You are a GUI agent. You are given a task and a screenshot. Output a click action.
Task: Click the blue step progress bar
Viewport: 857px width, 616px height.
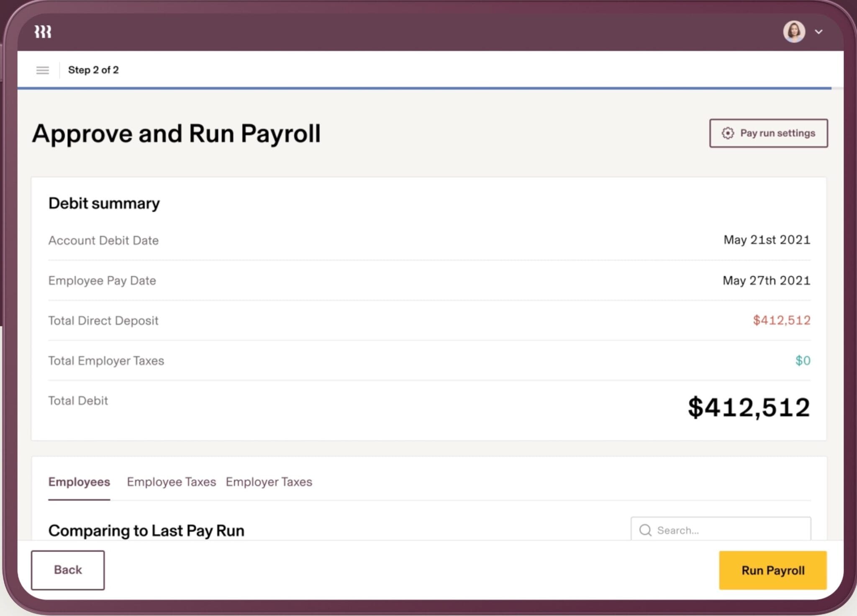coord(428,88)
